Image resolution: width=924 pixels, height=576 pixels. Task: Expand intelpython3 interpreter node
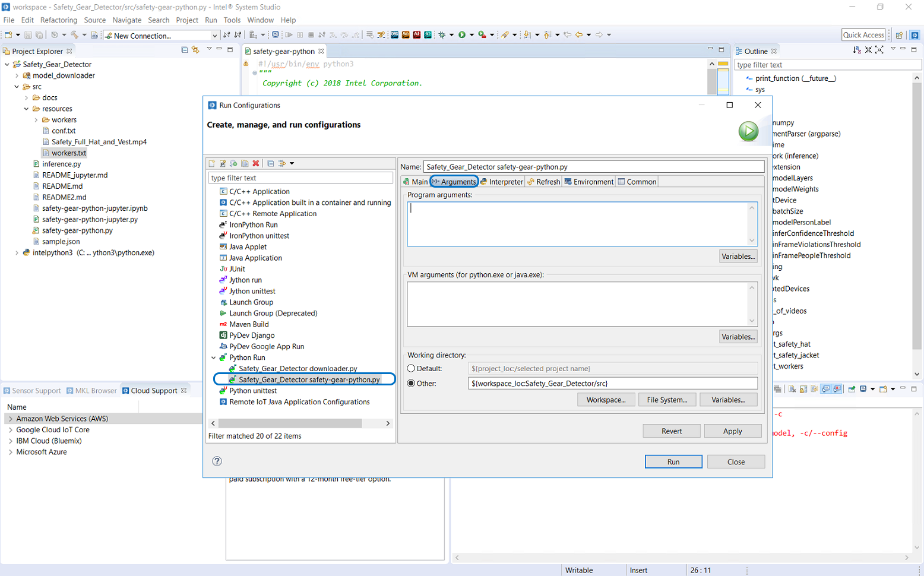(17, 252)
